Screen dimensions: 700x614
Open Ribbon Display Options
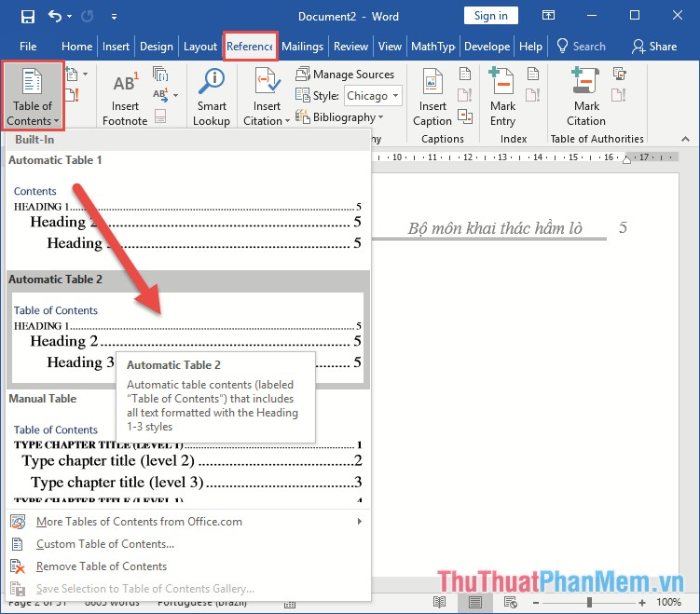point(548,16)
